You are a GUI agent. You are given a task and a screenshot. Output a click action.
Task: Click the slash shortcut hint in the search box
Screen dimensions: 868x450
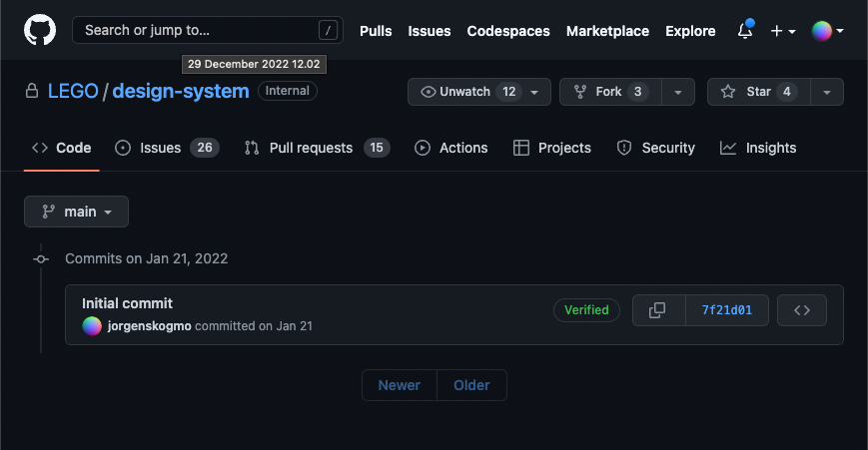pyautogui.click(x=328, y=30)
